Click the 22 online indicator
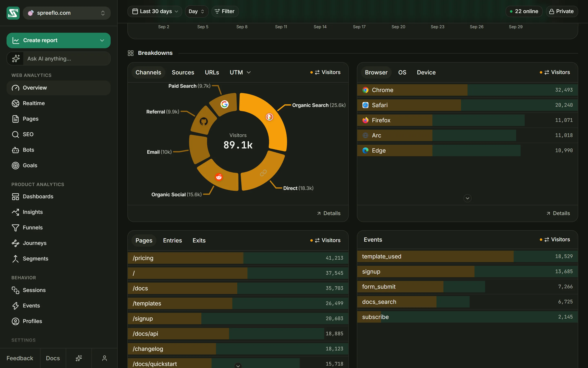Screen dimensions: 588x368 [x=524, y=11]
